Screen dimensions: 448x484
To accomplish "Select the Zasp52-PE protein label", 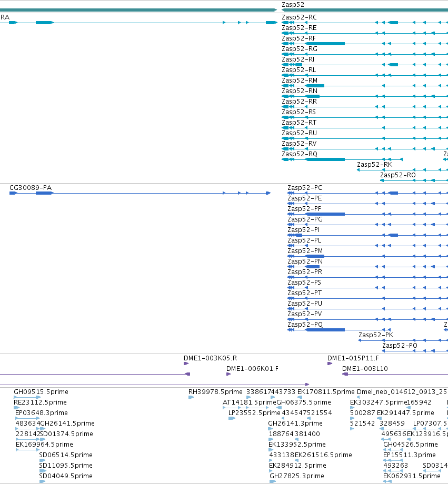I will point(305,198).
